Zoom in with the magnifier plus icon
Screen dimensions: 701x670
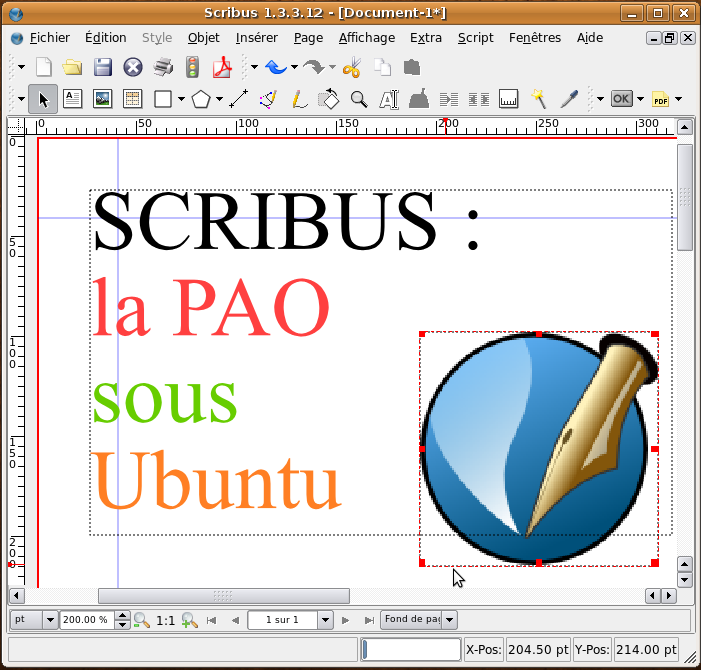[190, 620]
